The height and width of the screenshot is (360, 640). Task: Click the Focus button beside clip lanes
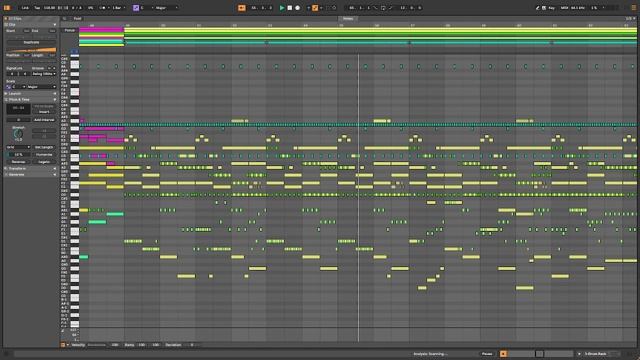click(70, 30)
